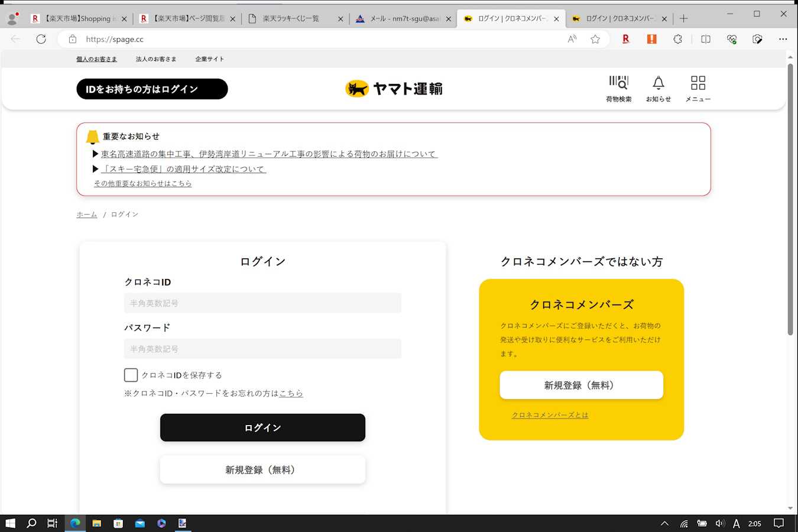This screenshot has height=532, width=798.
Task: Click 新規登録（無料） below the login button
Action: click(x=262, y=470)
